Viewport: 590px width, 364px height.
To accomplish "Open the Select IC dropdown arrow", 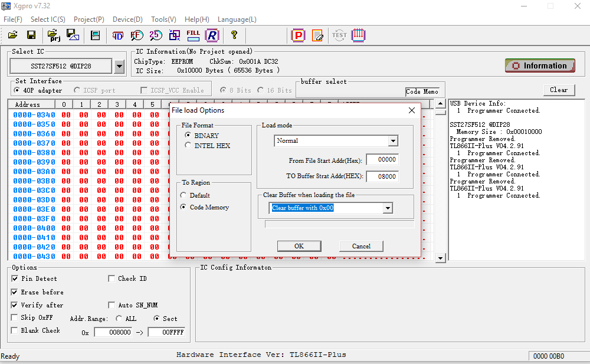I will pyautogui.click(x=119, y=67).
